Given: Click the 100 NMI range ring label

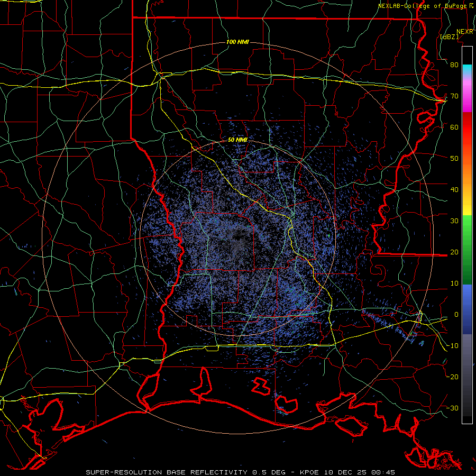Looking at the screenshot, I should tap(237, 42).
